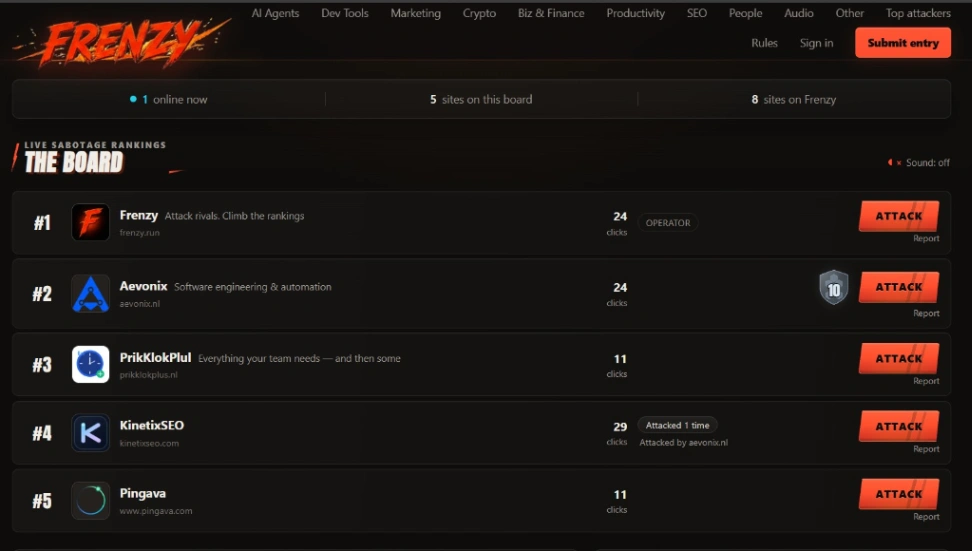Open the AI Agents category
The image size is (972, 551).
point(275,13)
